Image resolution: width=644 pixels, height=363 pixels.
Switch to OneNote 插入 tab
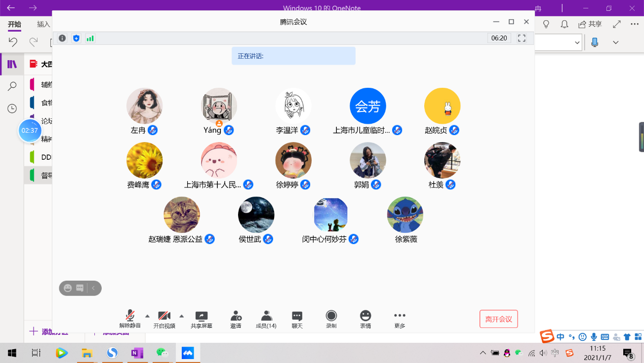(x=43, y=24)
